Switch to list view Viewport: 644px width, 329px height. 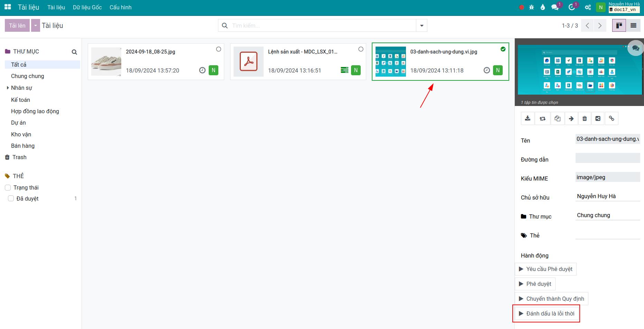pyautogui.click(x=633, y=26)
